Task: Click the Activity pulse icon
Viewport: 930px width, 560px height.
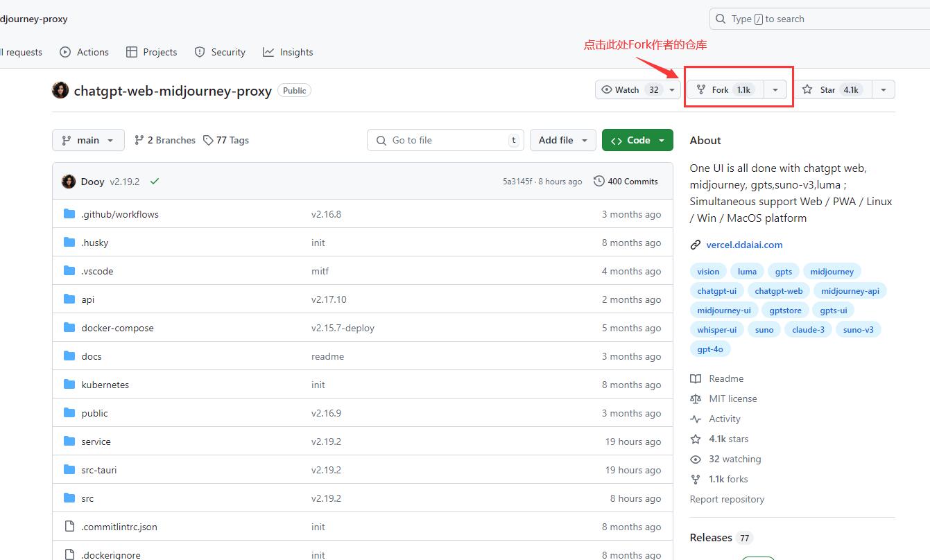Action: click(696, 419)
